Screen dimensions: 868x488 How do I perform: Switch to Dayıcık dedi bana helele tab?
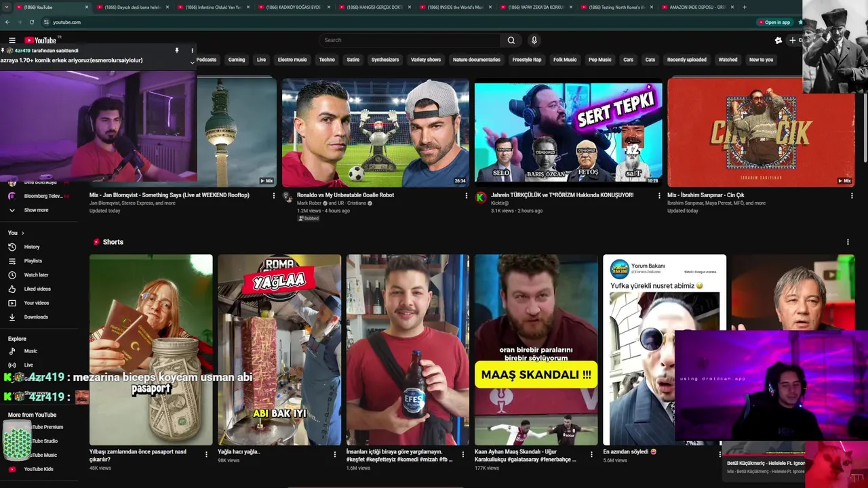(132, 7)
